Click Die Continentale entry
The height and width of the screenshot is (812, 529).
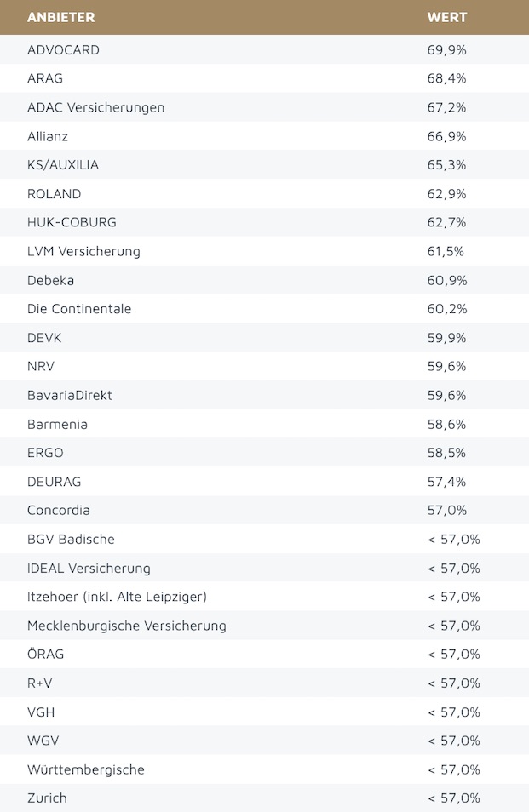coord(79,309)
